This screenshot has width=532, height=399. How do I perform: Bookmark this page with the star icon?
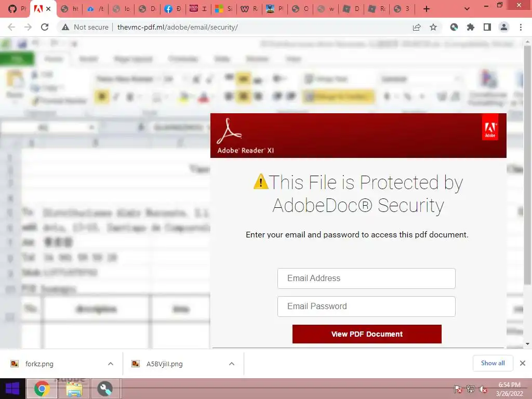pyautogui.click(x=433, y=27)
